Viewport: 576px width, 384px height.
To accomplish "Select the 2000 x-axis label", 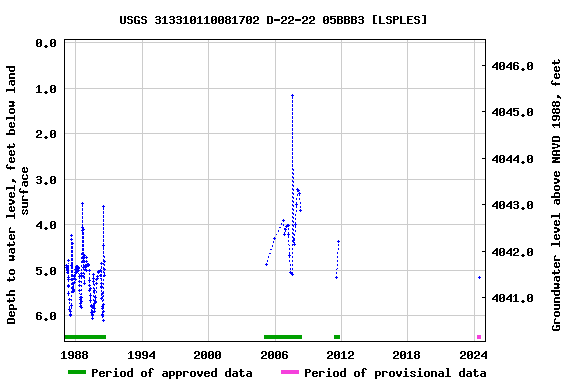I will pyautogui.click(x=208, y=355).
